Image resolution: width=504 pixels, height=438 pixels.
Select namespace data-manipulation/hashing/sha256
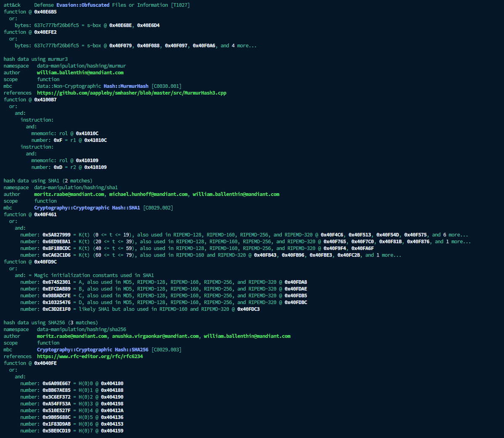81,329
